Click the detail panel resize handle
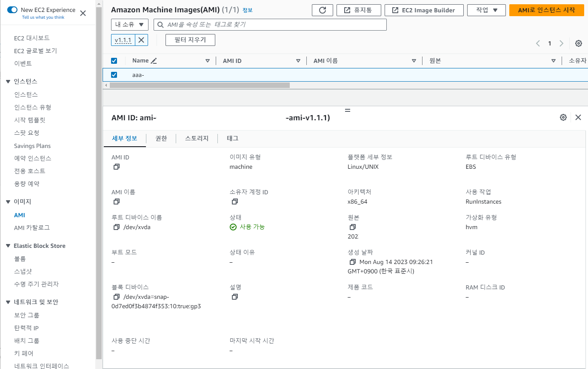Image resolution: width=588 pixels, height=369 pixels. [x=347, y=110]
